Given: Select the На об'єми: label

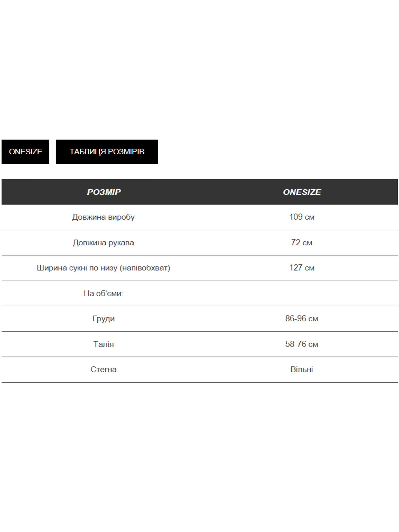Looking at the screenshot, I should [x=103, y=293].
